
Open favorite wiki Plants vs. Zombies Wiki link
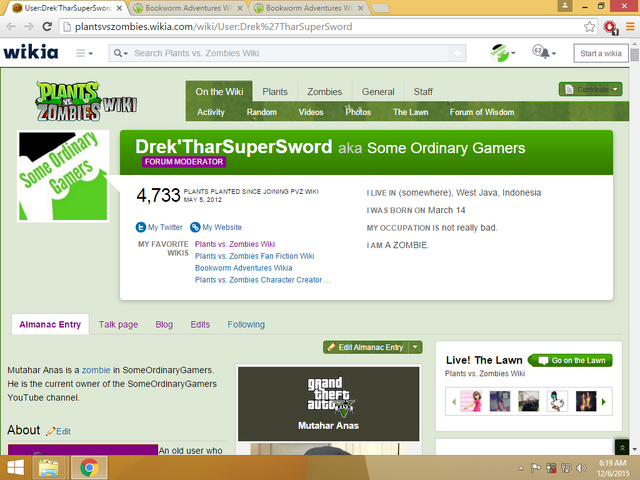pos(235,244)
